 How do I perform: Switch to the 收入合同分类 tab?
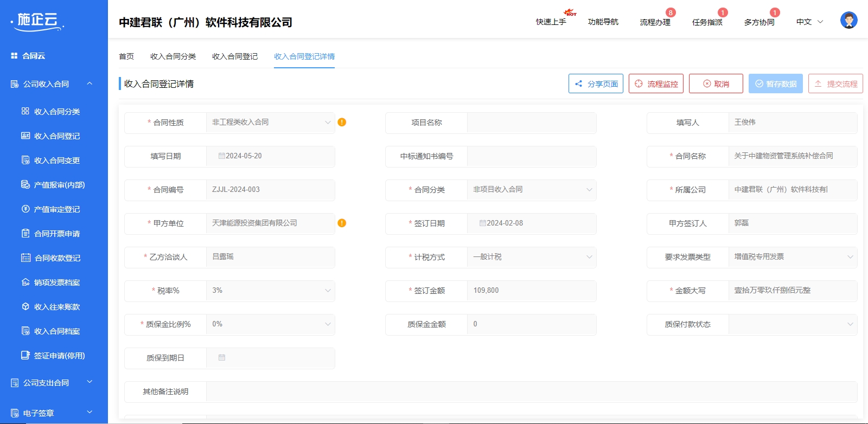(173, 56)
